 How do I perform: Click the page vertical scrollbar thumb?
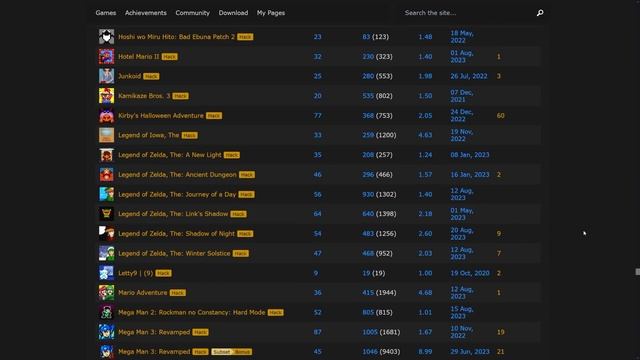point(638,272)
